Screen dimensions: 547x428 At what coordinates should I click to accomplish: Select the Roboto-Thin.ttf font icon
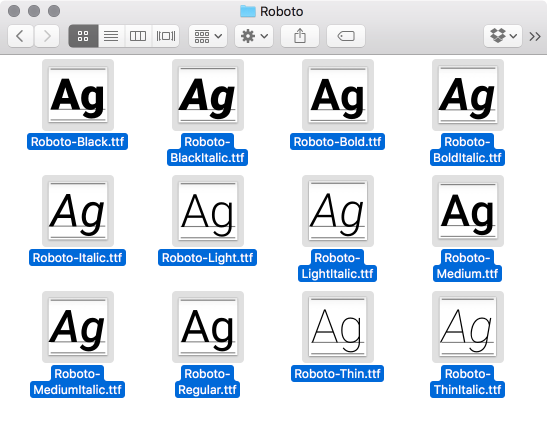338,327
